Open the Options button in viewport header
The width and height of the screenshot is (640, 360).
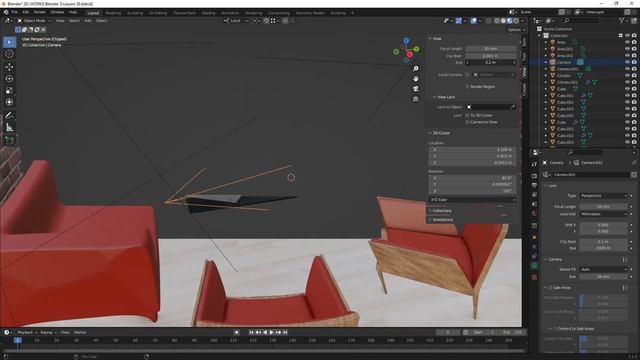point(516,30)
